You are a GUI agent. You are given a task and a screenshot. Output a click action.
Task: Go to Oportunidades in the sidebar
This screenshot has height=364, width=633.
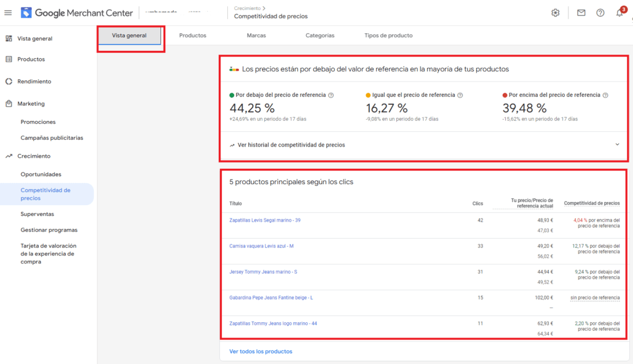tap(41, 174)
